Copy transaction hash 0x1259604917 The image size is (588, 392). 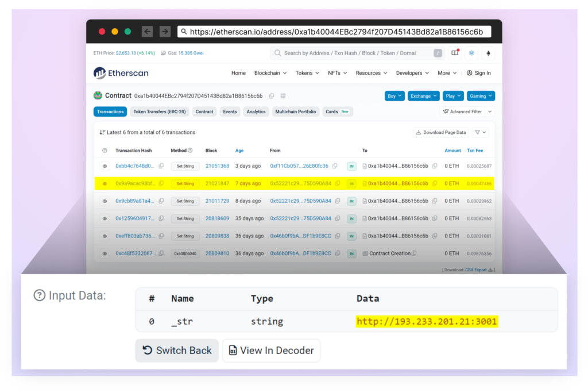[x=161, y=218]
